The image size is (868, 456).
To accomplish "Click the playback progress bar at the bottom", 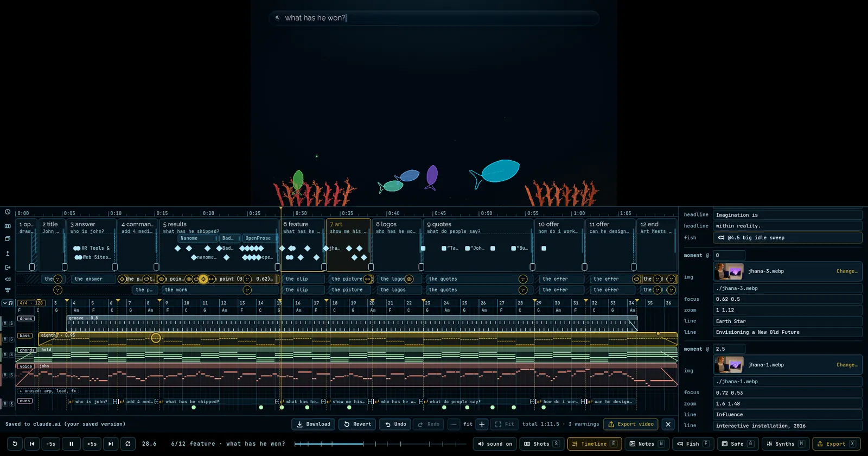I will click(380, 444).
